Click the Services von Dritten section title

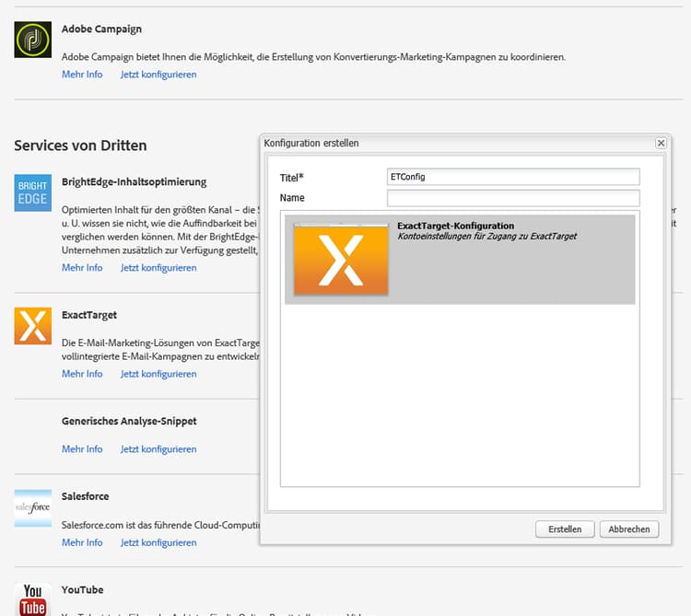click(x=80, y=145)
